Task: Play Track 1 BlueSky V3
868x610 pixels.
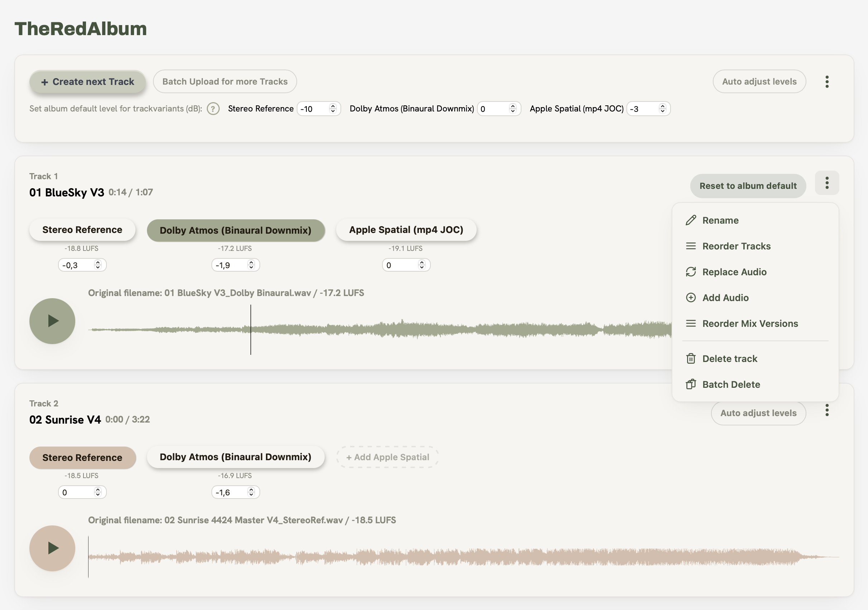Action: pyautogui.click(x=52, y=321)
